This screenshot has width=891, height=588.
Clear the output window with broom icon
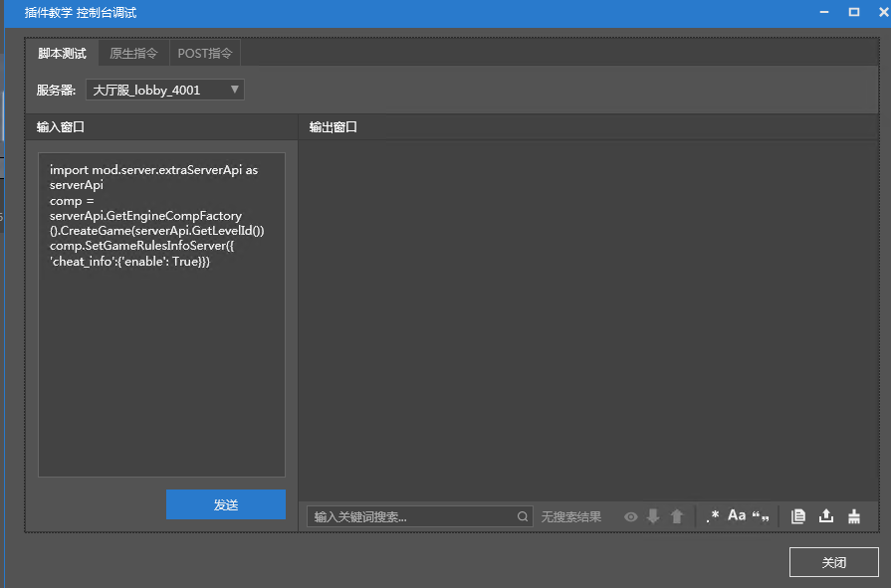click(x=854, y=516)
